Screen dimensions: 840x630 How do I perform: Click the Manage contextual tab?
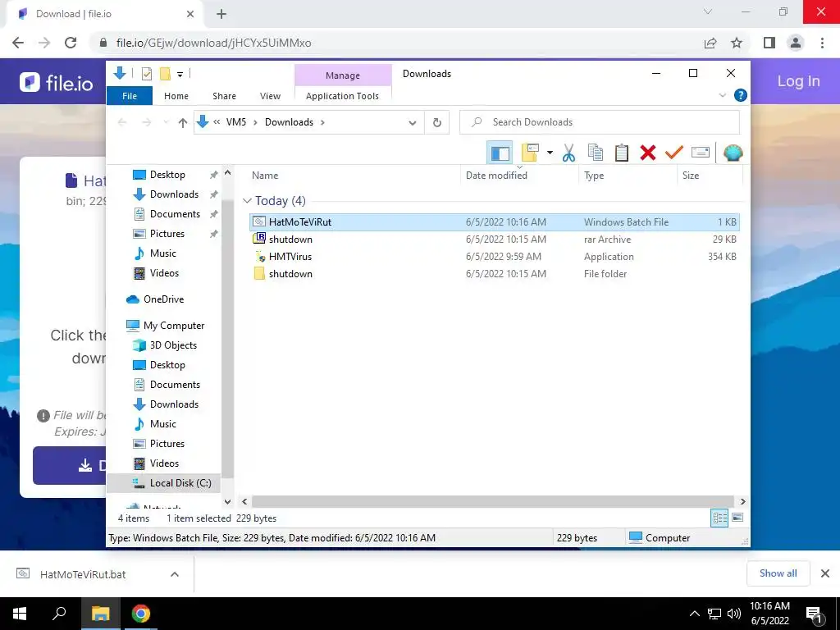coord(343,75)
